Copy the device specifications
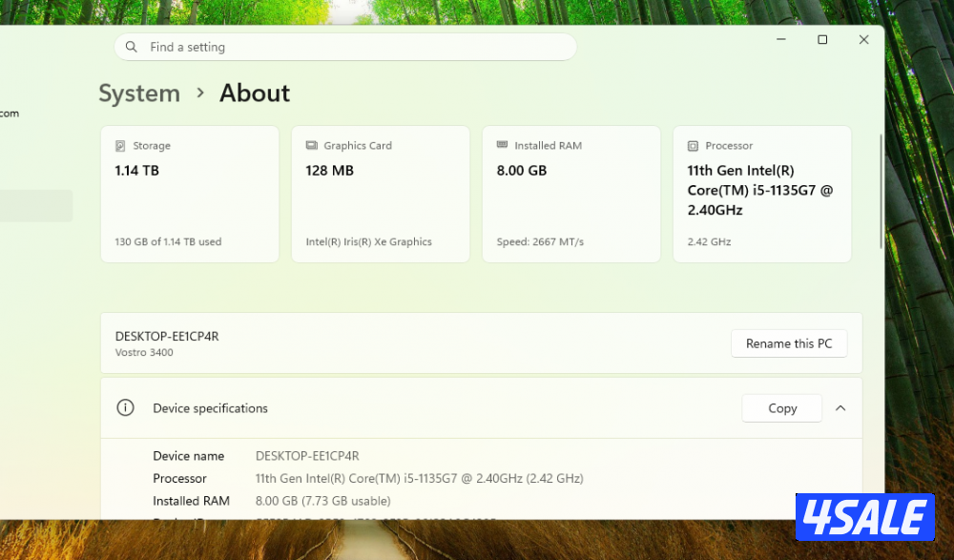This screenshot has height=560, width=954. (x=781, y=408)
